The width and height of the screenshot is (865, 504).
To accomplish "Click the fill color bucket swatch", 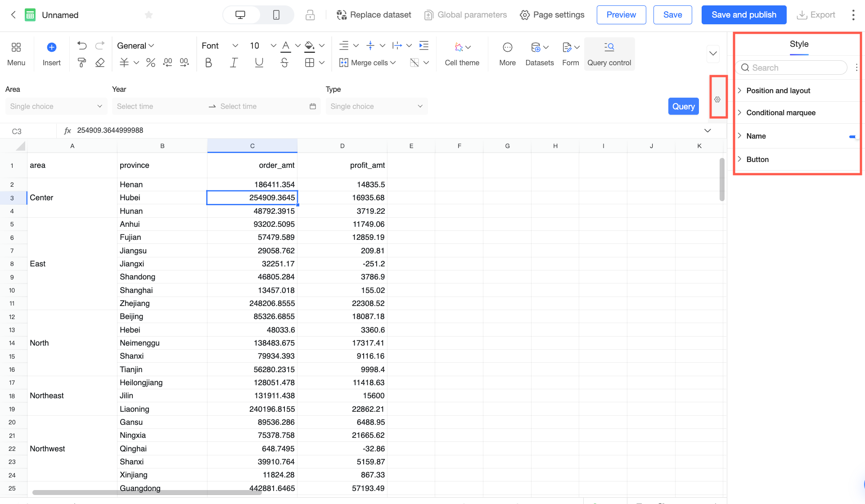I will pos(310,45).
